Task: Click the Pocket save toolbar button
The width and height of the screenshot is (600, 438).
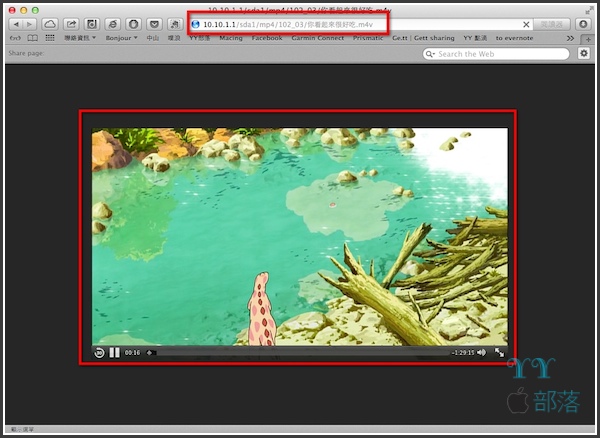Action: (154, 24)
